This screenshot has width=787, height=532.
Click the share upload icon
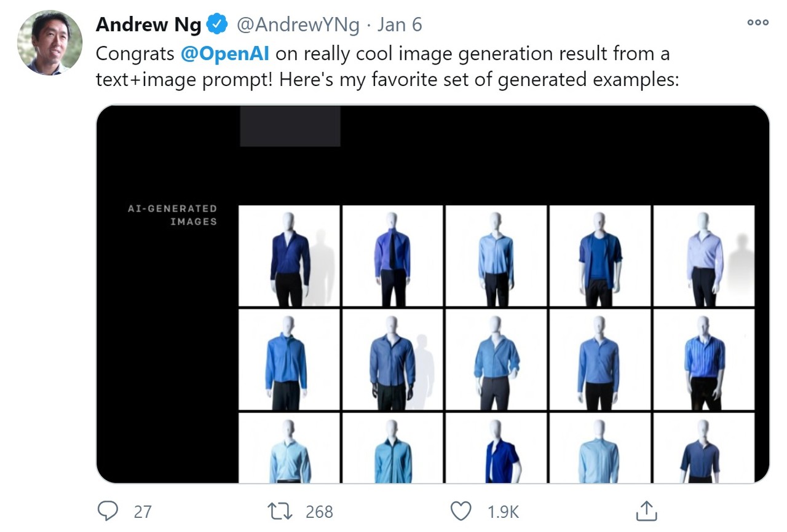click(647, 510)
